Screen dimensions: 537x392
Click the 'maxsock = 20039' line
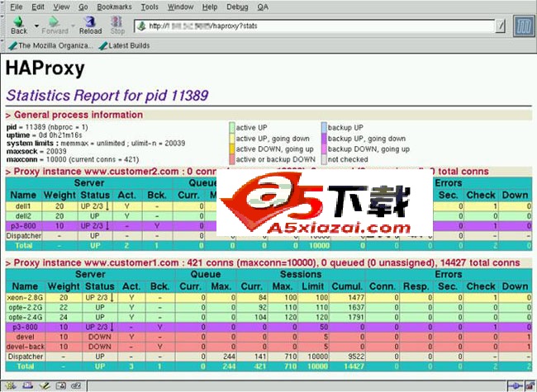36,151
